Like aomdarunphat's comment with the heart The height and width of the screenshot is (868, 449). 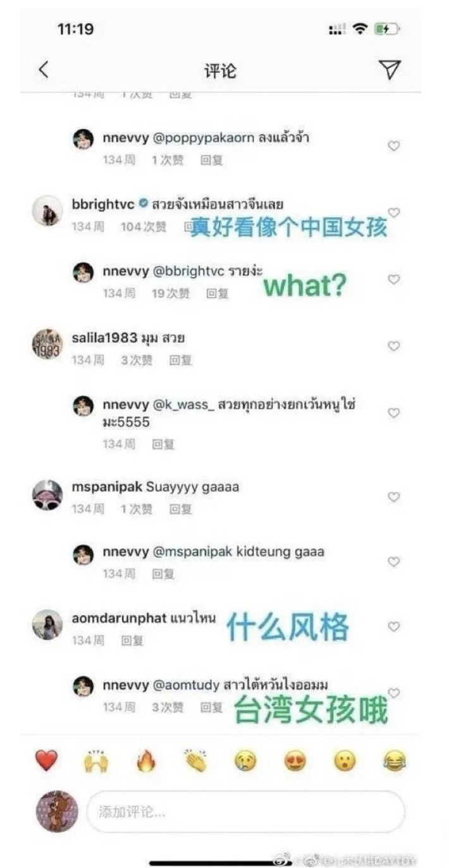click(393, 626)
